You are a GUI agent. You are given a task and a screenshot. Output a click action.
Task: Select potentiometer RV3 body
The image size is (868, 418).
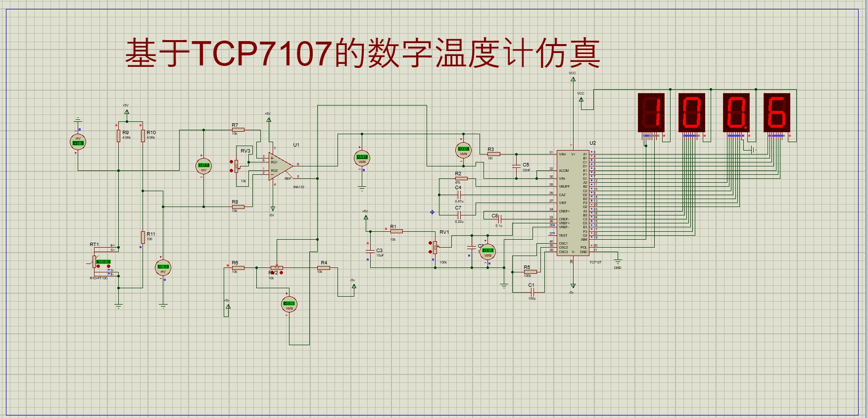pos(237,166)
